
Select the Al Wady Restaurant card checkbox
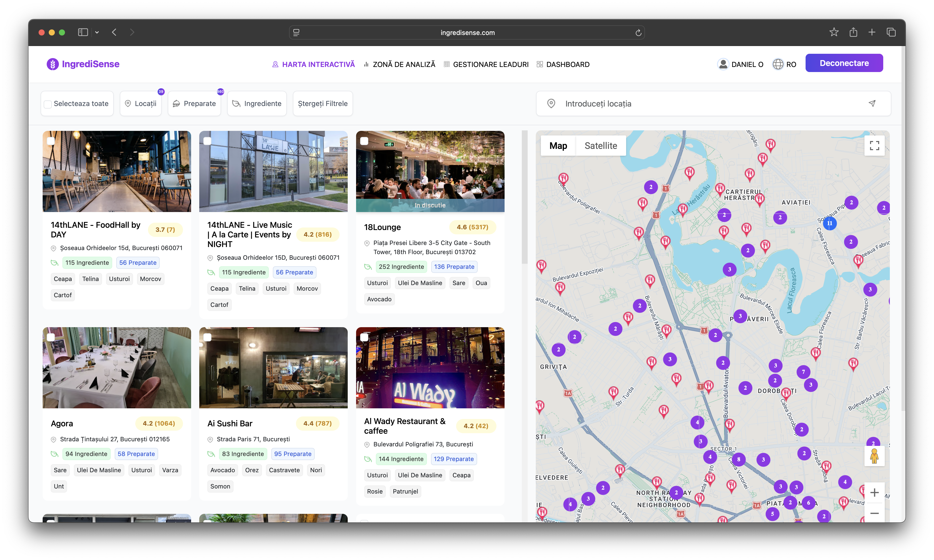(364, 337)
